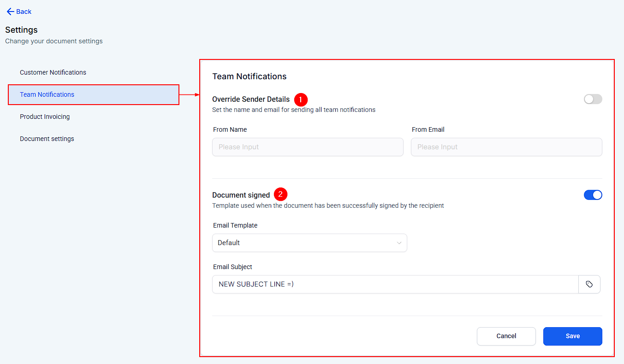Open the Email Template dropdown
Screen dimensions: 624x364
click(x=309, y=243)
